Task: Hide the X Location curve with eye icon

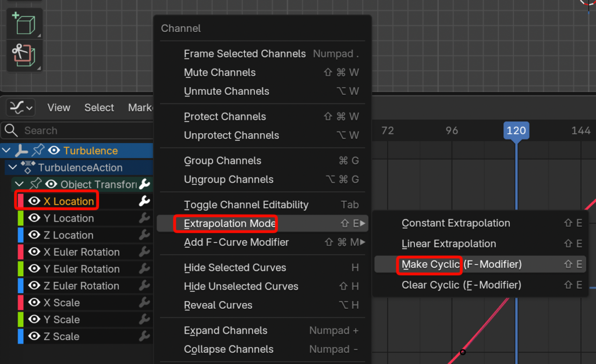Action: [x=34, y=201]
